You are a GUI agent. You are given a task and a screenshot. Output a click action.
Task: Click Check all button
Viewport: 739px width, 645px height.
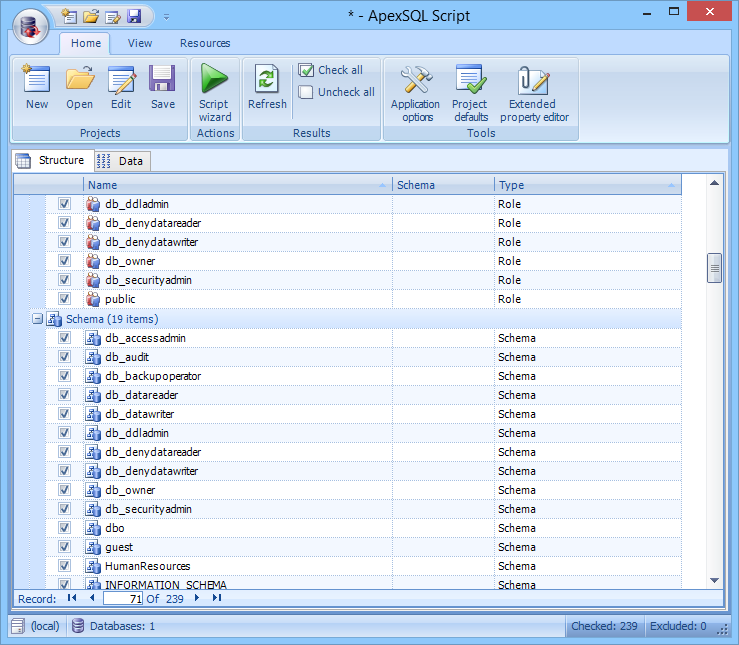330,70
